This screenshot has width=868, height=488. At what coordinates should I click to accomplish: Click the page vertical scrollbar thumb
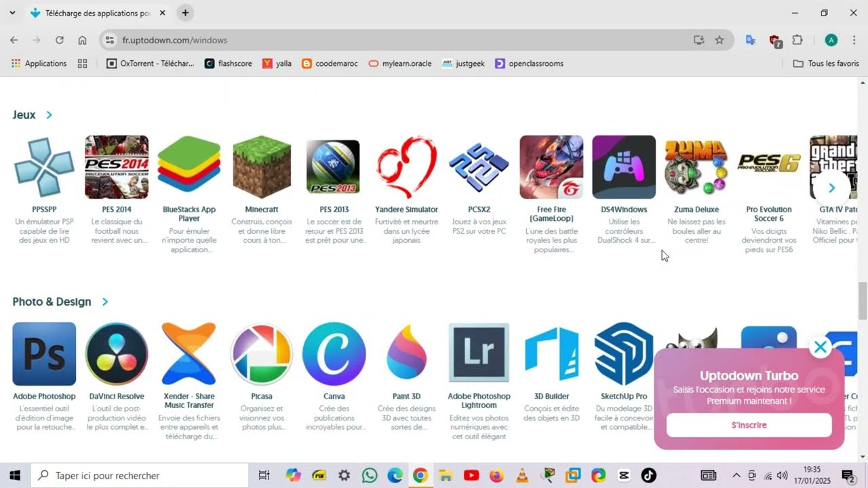coord(863,301)
